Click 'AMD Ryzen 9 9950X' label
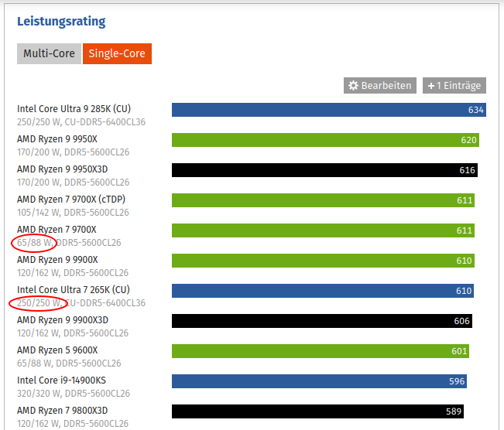 click(57, 139)
